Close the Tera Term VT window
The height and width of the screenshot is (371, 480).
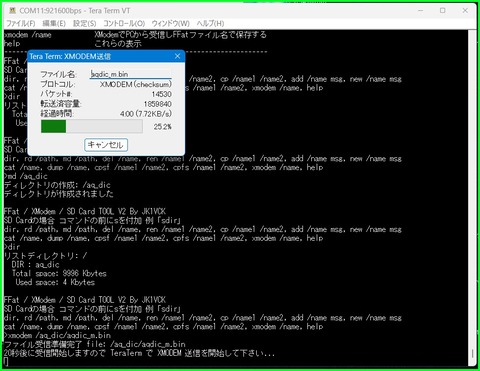point(465,10)
